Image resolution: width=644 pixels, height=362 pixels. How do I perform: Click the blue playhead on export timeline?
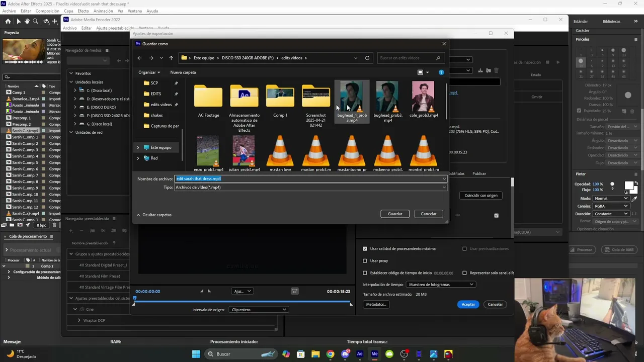coord(134,299)
